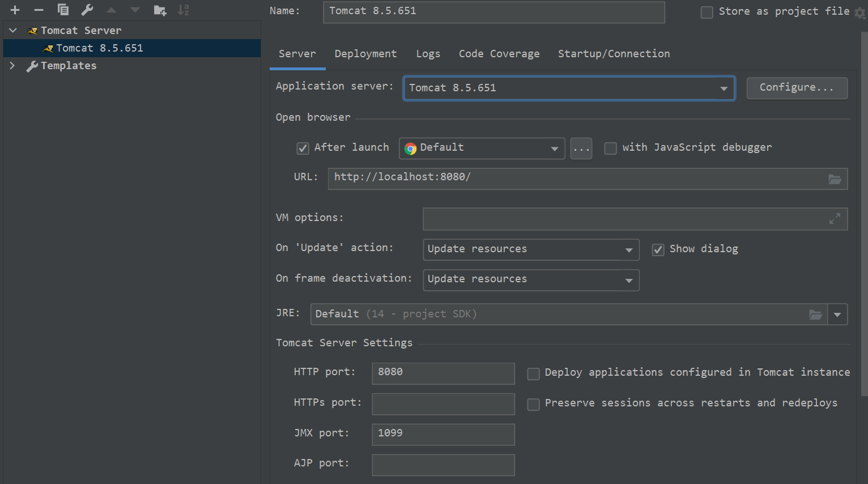The width and height of the screenshot is (868, 484).
Task: Open JRE dropdown arrow
Action: point(837,315)
